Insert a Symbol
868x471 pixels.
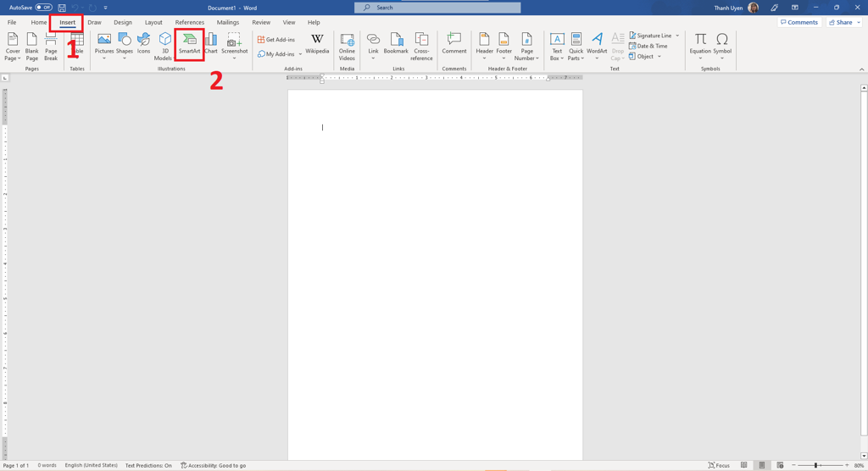click(x=722, y=46)
